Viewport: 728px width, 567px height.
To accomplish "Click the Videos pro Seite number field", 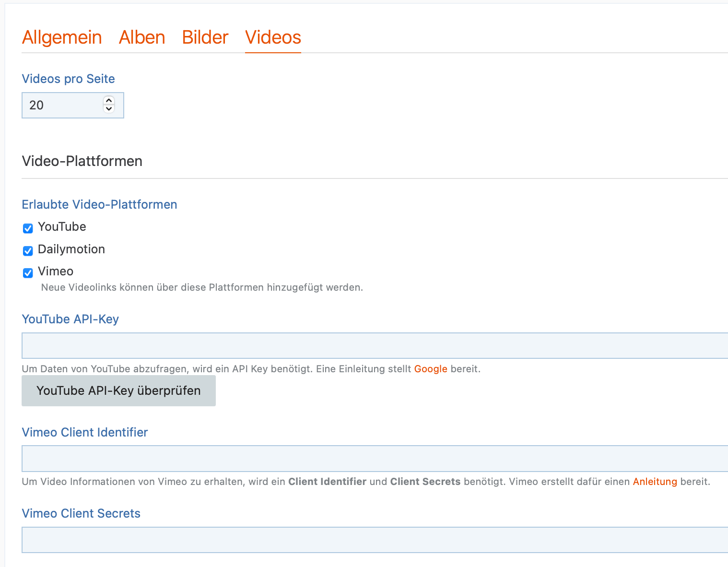I will tap(62, 106).
